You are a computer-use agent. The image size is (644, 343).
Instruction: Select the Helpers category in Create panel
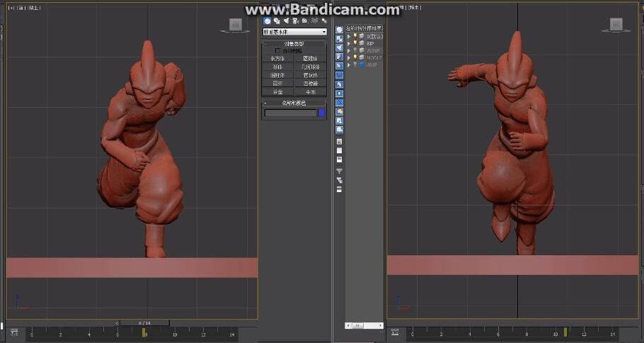pyautogui.click(x=305, y=21)
